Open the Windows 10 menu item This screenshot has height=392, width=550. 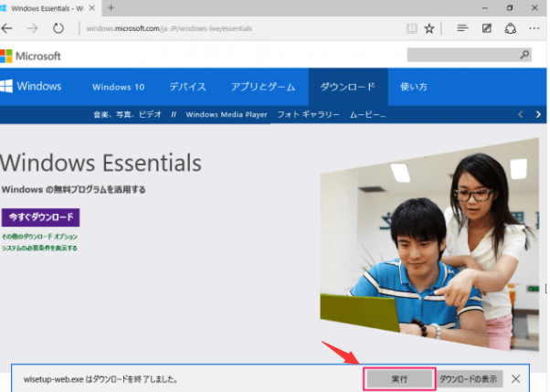[x=118, y=87]
